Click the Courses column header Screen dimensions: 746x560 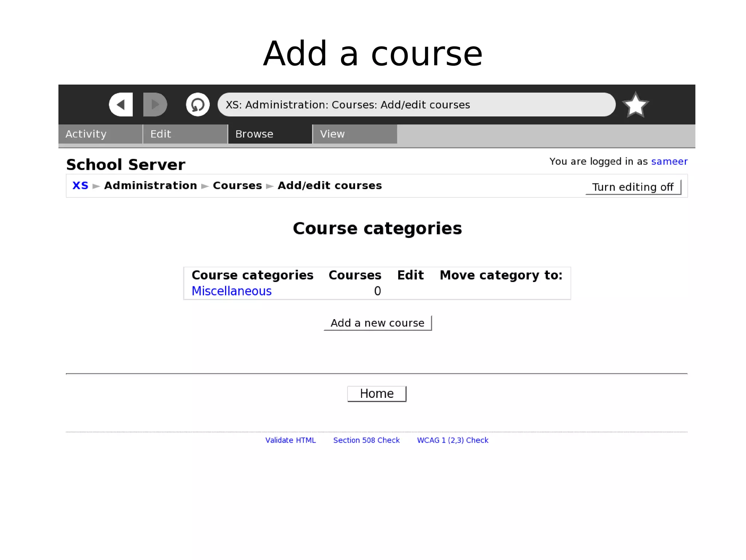tap(355, 275)
